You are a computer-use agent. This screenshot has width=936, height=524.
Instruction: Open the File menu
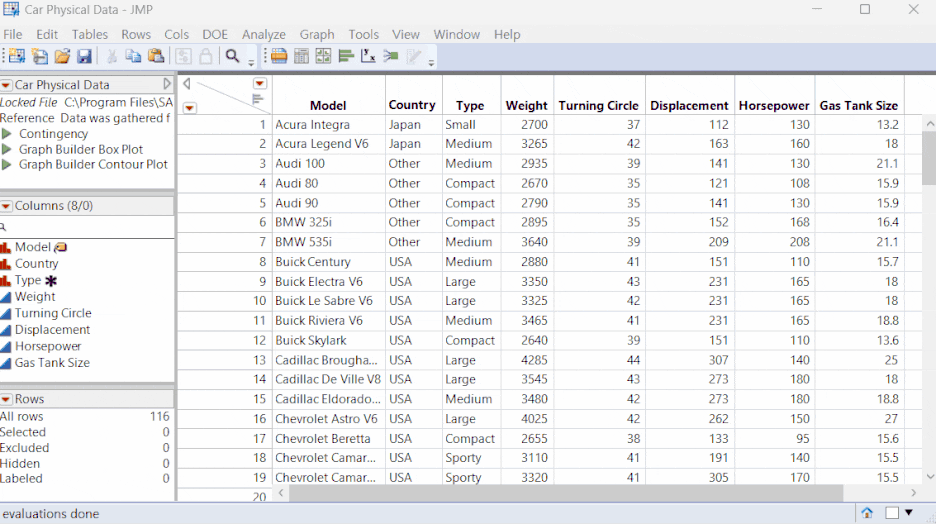[13, 35]
